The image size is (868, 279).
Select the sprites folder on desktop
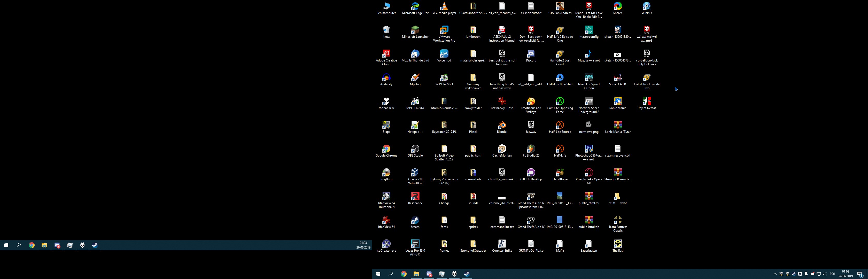click(473, 222)
